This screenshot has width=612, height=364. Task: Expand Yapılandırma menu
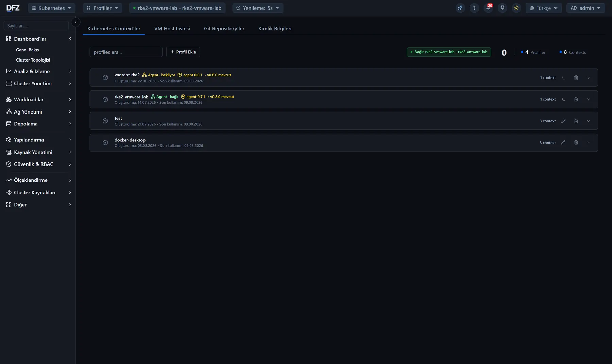pos(38,140)
